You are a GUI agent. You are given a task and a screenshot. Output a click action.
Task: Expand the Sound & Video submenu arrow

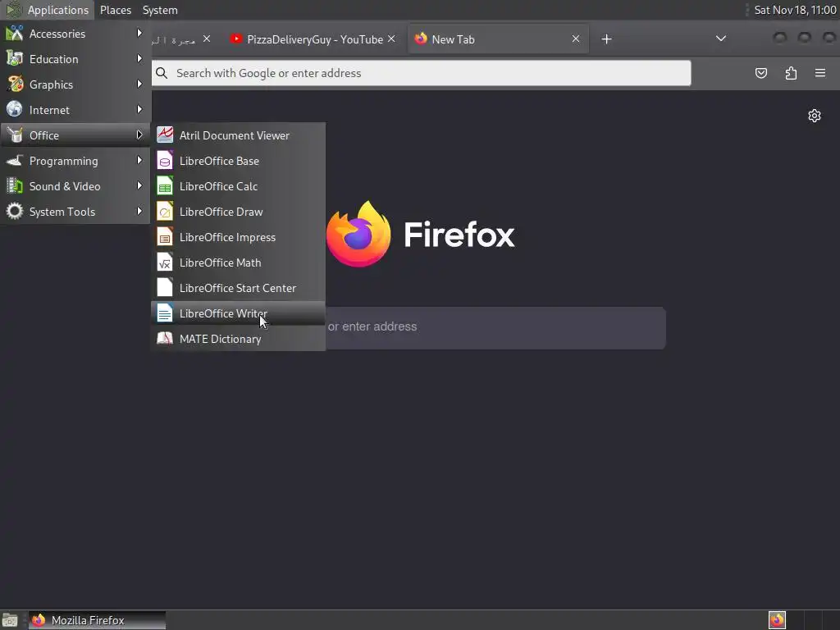click(139, 186)
